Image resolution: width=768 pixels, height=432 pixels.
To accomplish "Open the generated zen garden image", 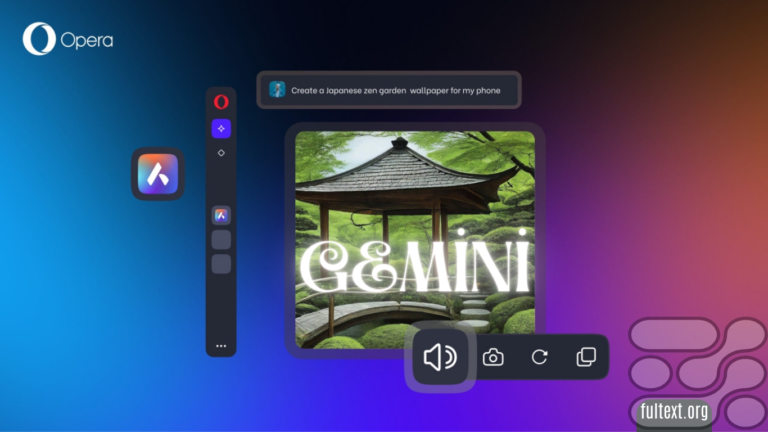I will pos(415,240).
